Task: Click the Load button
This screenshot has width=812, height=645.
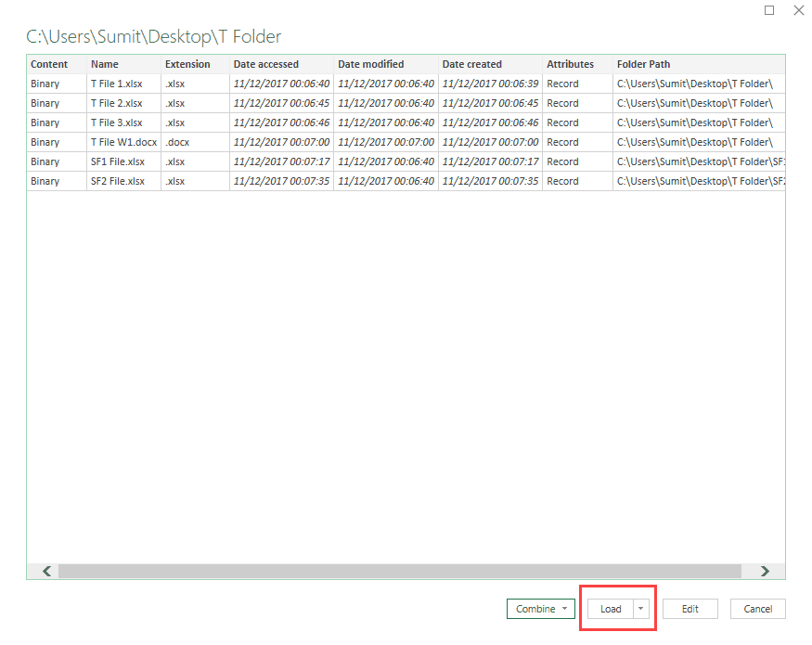Action: pos(611,608)
